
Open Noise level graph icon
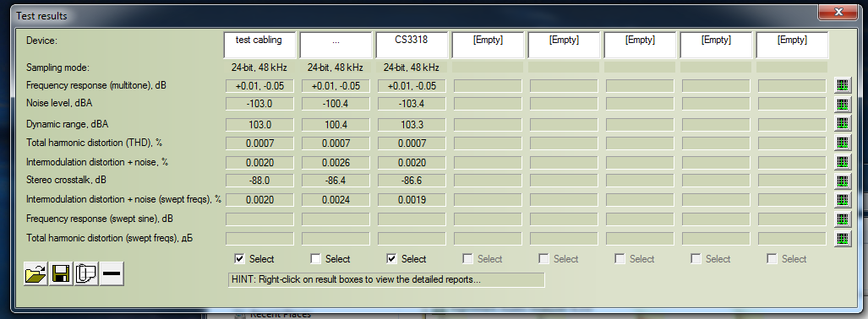(842, 104)
